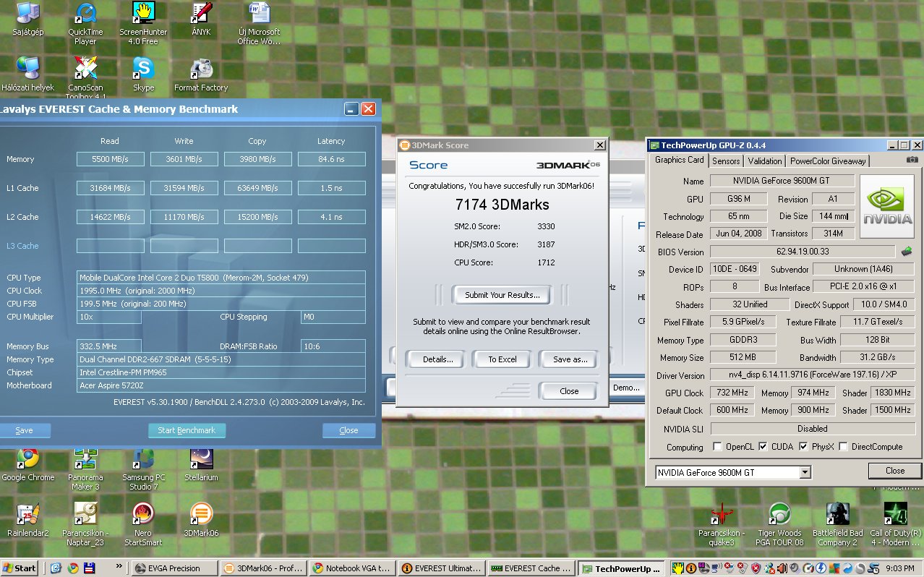
Task: Click Submit Your Results in 3DMark Score
Action: click(502, 295)
